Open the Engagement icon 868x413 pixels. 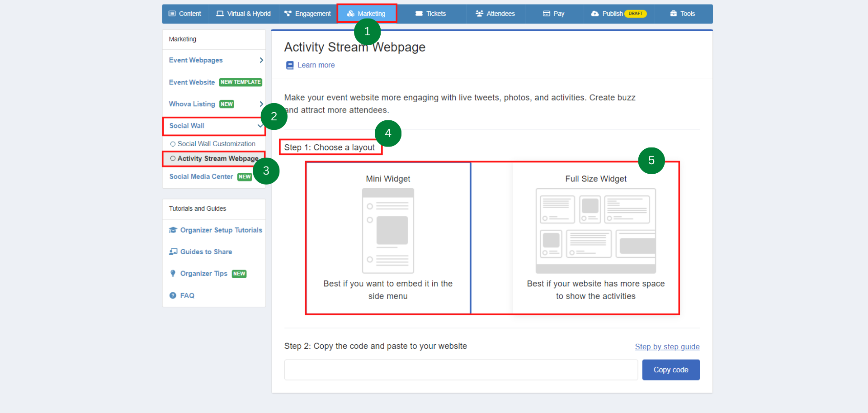click(288, 14)
